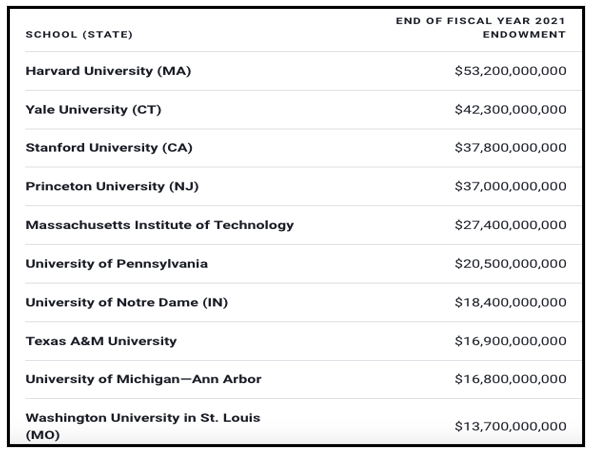This screenshot has height=455, width=592.
Task: Select MIT's $27,400,000,000 endowment value
Action: pyautogui.click(x=510, y=225)
